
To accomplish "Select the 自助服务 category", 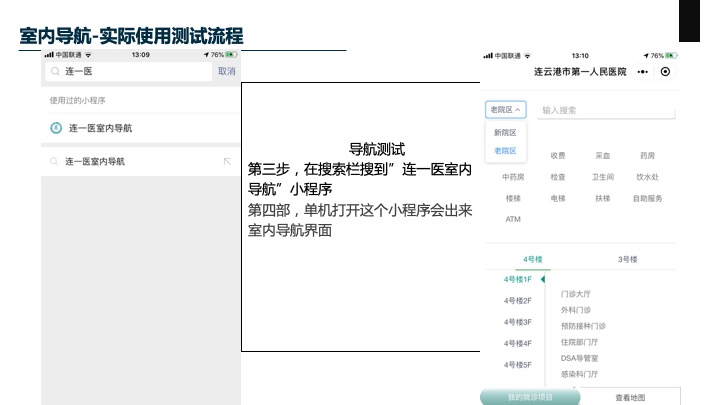I will [647, 198].
